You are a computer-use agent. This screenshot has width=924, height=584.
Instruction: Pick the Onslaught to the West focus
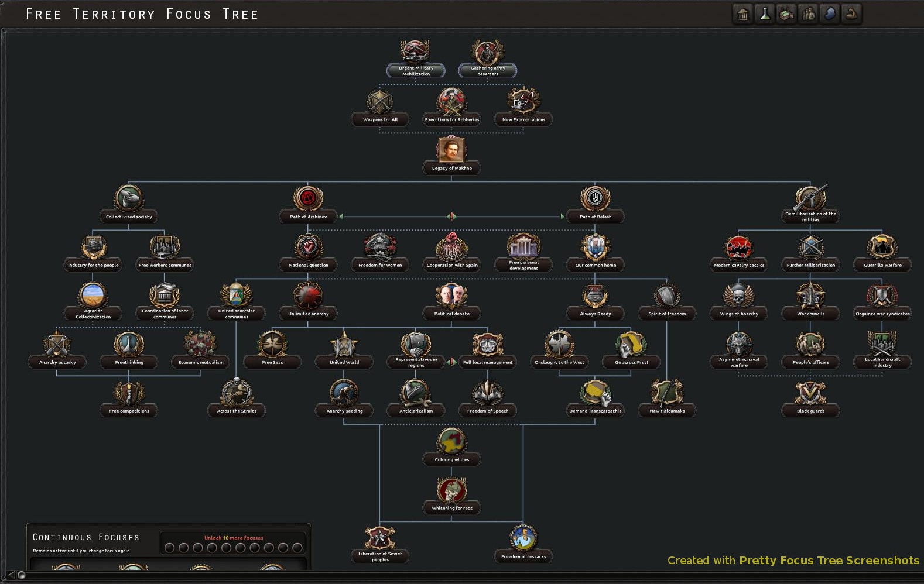[x=559, y=350]
